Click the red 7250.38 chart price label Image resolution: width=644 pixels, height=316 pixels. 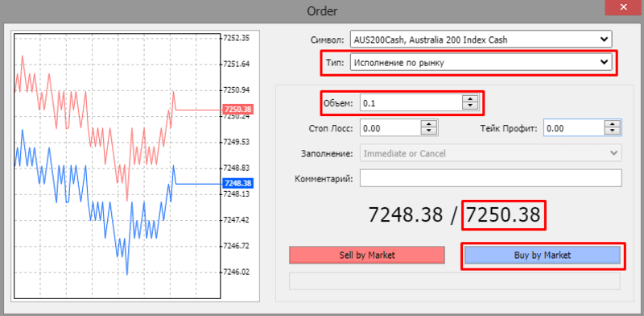pos(237,110)
